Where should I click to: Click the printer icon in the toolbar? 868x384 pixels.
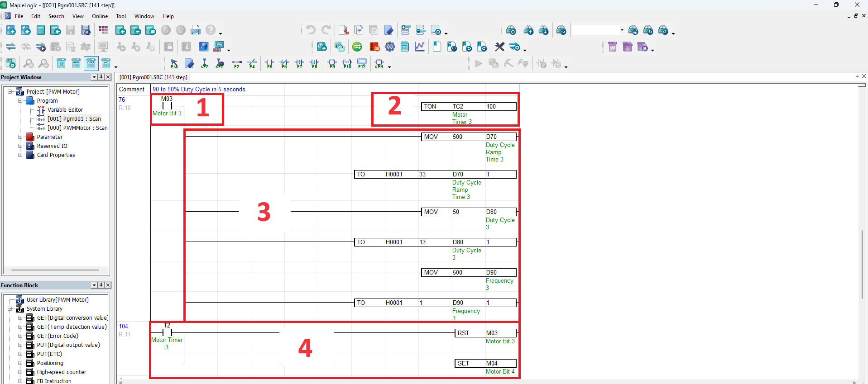point(196,30)
